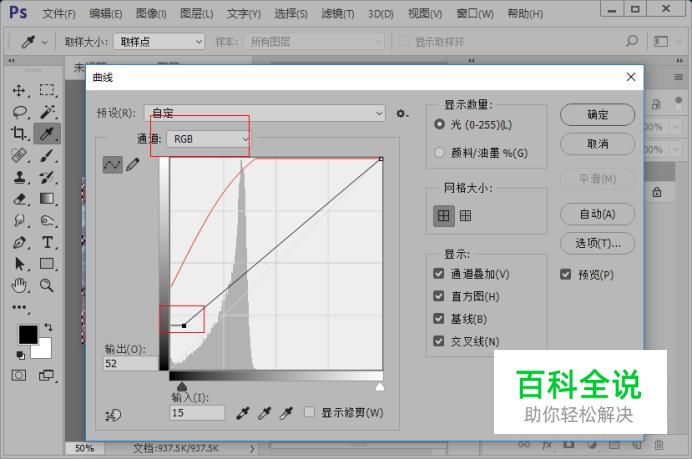
Task: Pick the black point eyedropper
Action: coord(242,413)
